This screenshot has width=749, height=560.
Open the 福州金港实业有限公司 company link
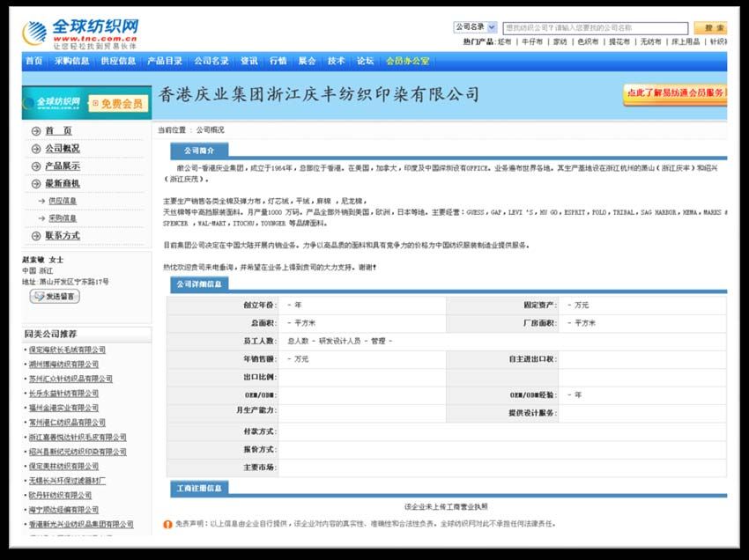[x=63, y=409]
